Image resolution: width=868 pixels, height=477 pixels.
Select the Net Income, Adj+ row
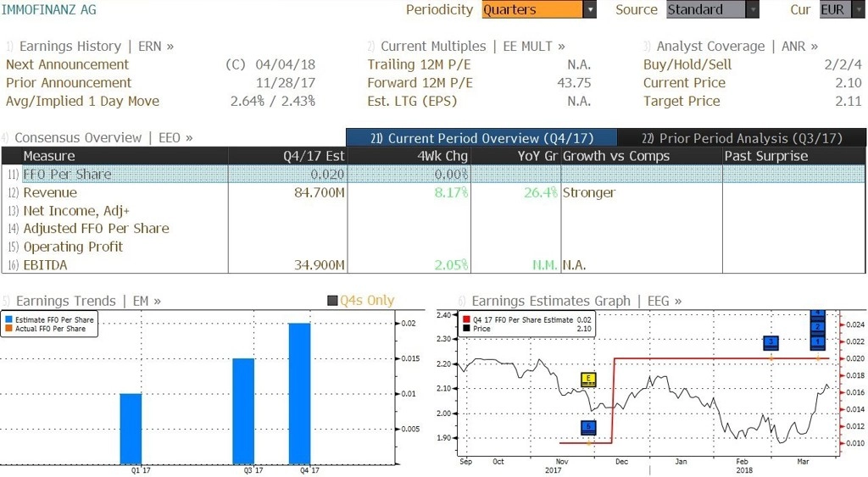433,211
